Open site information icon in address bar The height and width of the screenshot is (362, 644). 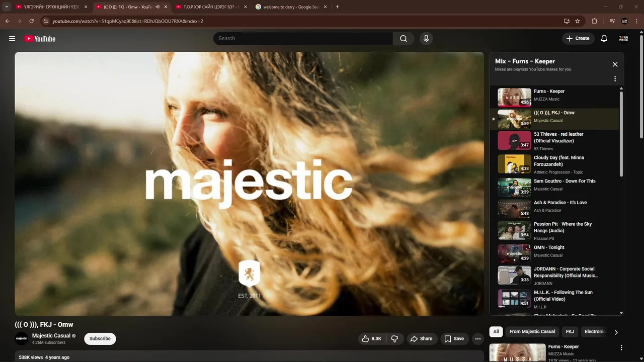[46, 21]
